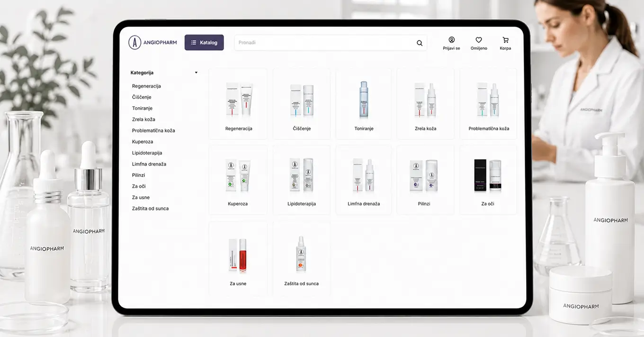Click into the Pronađi search field
The width and height of the screenshot is (644, 337).
(330, 43)
